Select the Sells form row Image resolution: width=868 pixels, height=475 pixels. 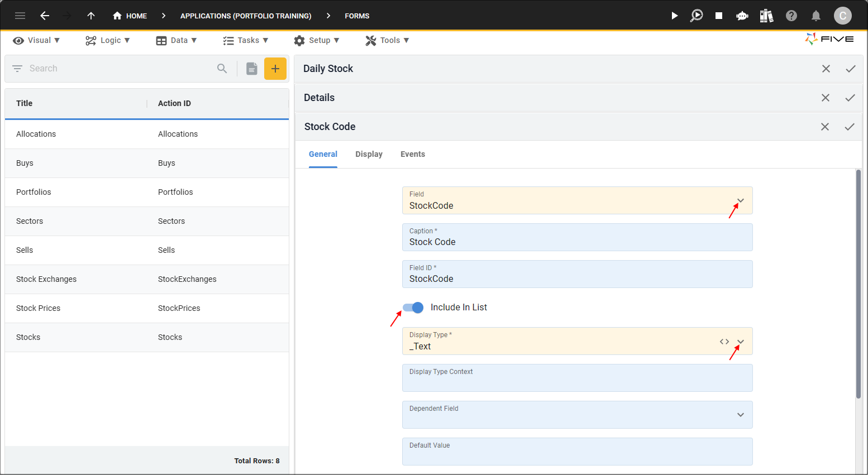(147, 250)
